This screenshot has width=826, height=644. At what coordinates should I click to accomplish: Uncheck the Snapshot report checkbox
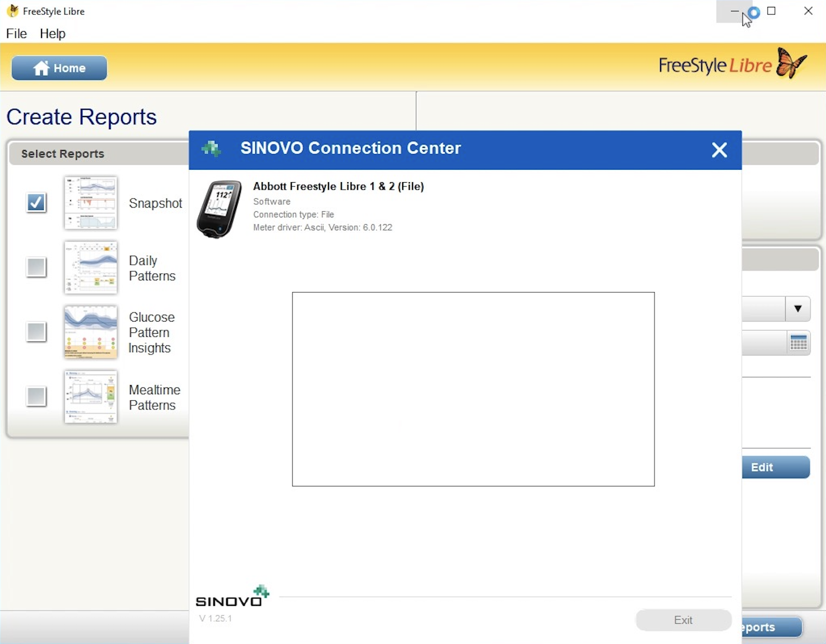[36, 202]
